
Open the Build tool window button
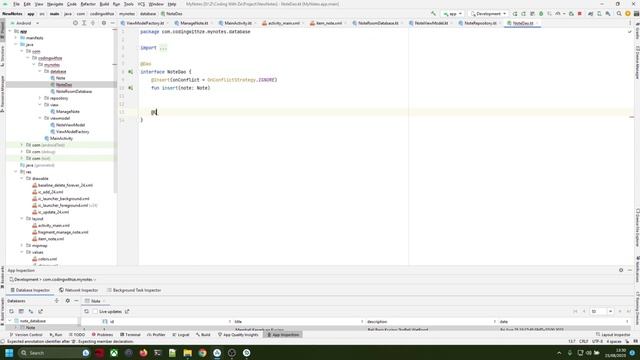[x=203, y=335]
